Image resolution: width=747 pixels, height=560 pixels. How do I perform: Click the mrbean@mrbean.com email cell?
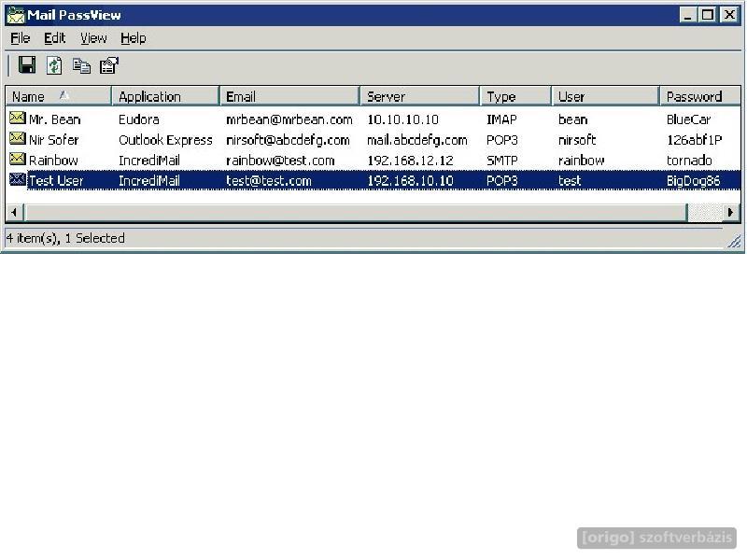click(289, 119)
